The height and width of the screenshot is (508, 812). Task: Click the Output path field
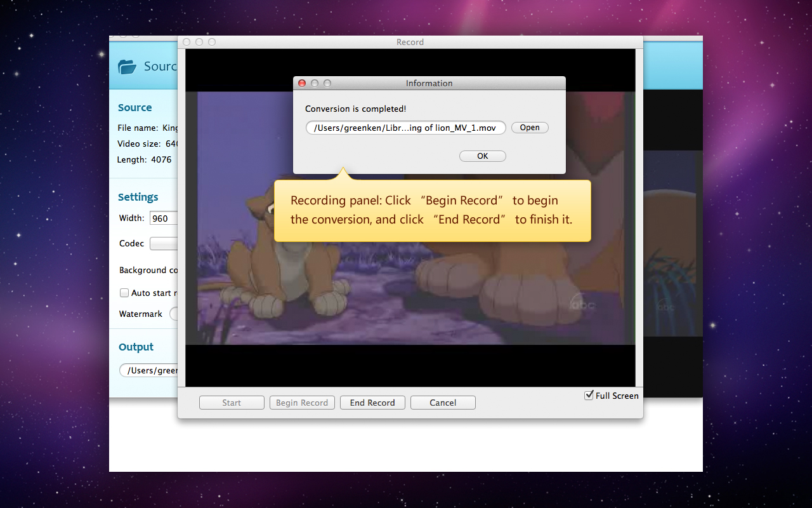(x=150, y=370)
